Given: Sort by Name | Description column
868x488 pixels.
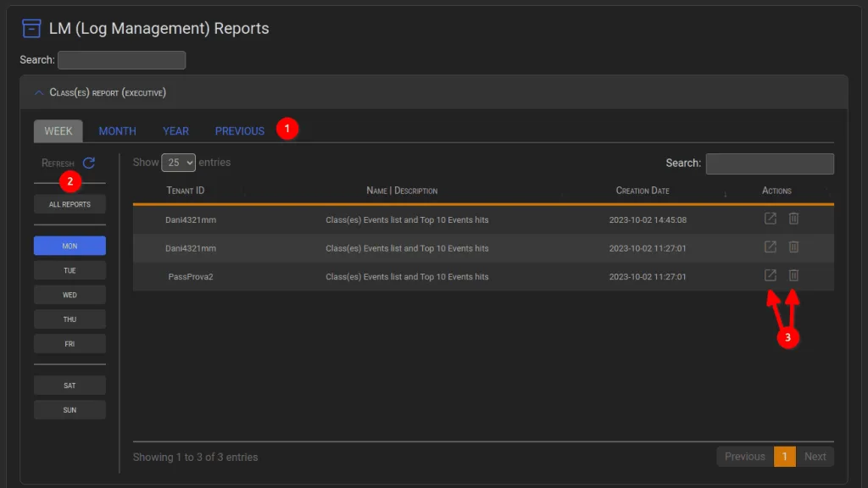Looking at the screenshot, I should click(402, 191).
